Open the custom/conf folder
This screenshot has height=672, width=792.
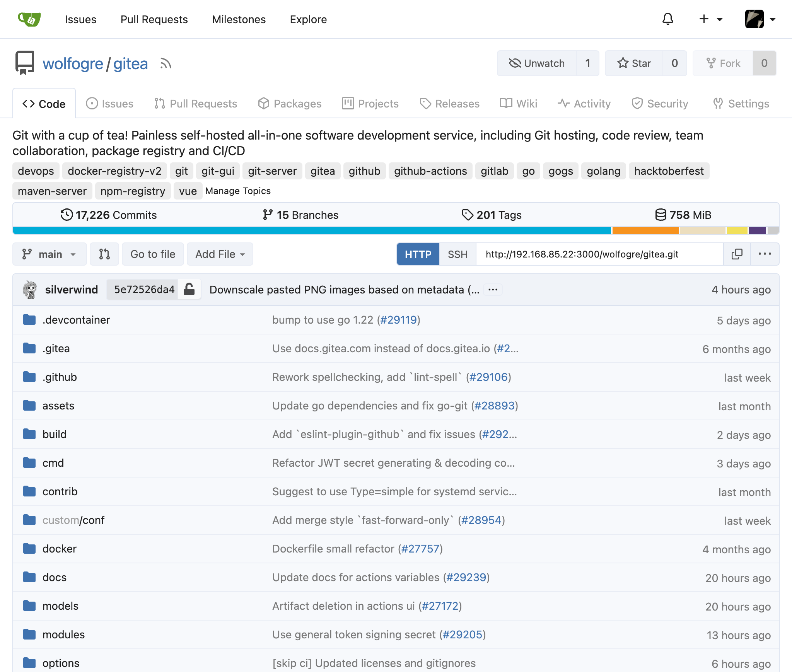point(73,520)
